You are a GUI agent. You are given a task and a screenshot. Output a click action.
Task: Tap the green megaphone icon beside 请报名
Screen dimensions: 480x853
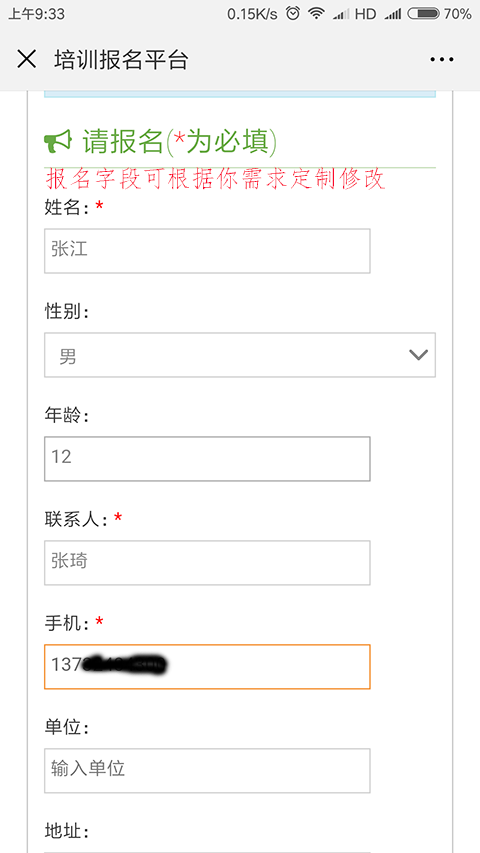tap(58, 141)
